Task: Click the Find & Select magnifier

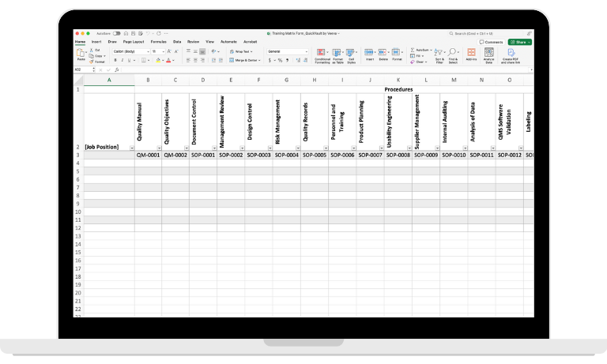Action: pyautogui.click(x=453, y=54)
